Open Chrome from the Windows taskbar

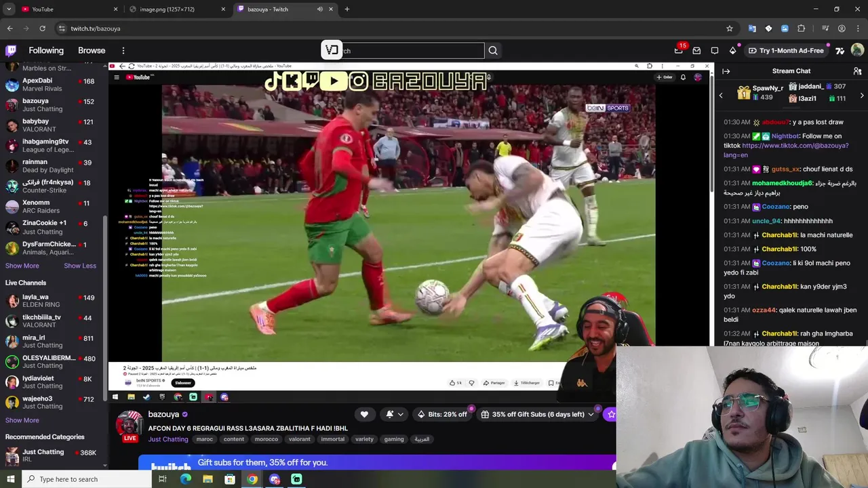coord(252,479)
